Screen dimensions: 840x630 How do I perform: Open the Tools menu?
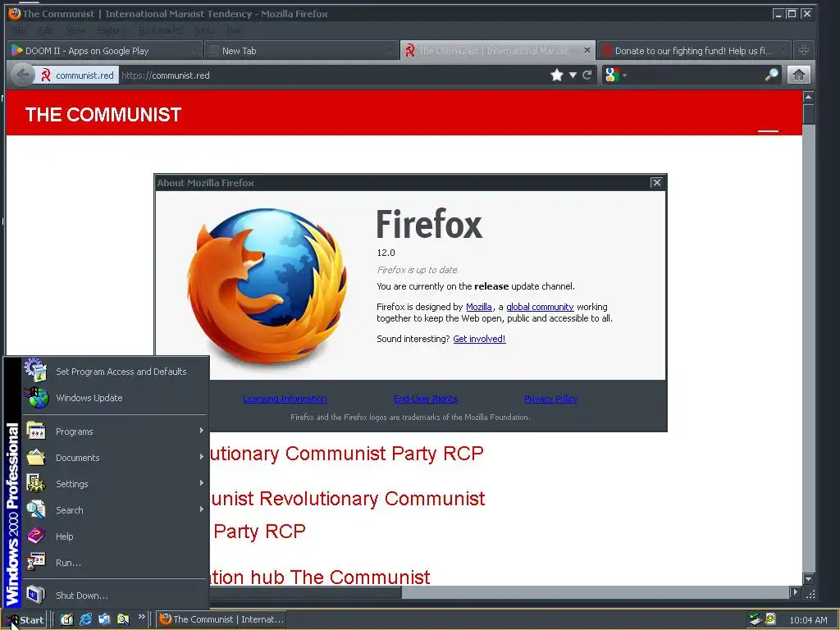coord(203,30)
